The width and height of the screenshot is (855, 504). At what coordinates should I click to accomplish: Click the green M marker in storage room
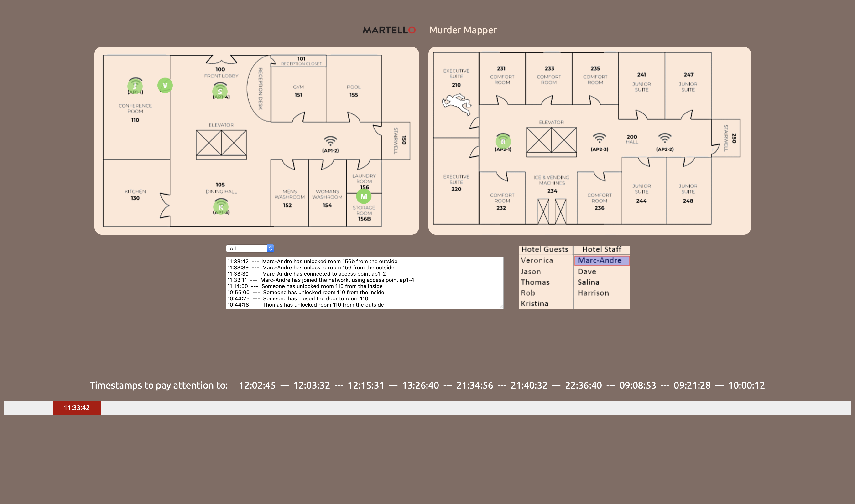[364, 196]
